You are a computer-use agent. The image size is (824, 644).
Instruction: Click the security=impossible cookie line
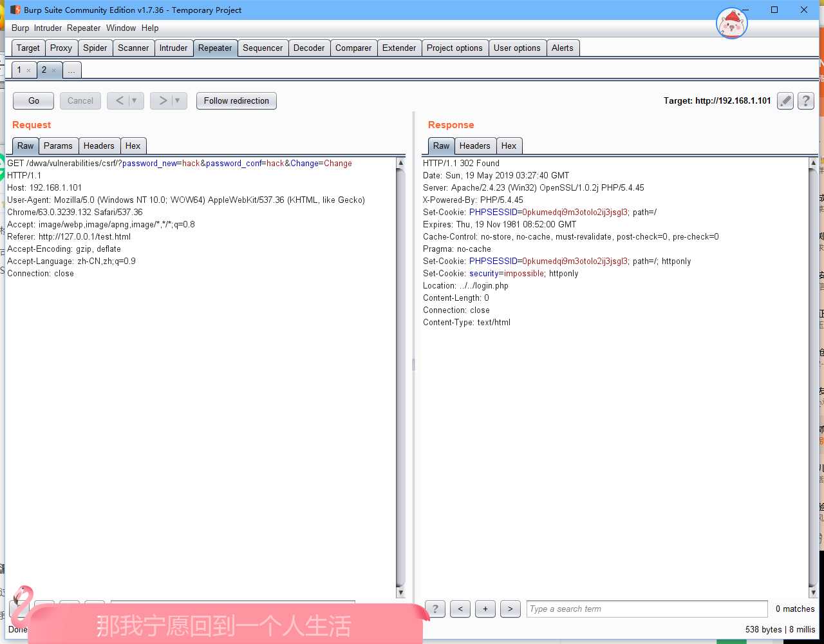coord(501,273)
